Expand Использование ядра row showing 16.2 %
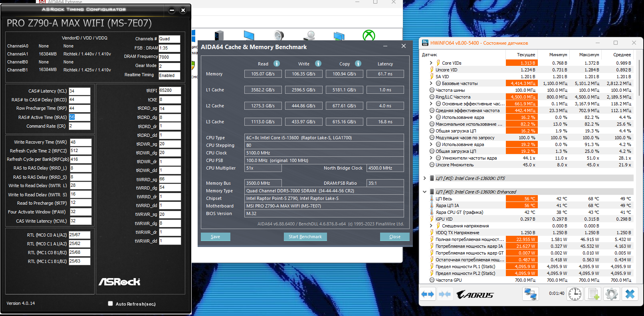644x316 pixels. 431,117
